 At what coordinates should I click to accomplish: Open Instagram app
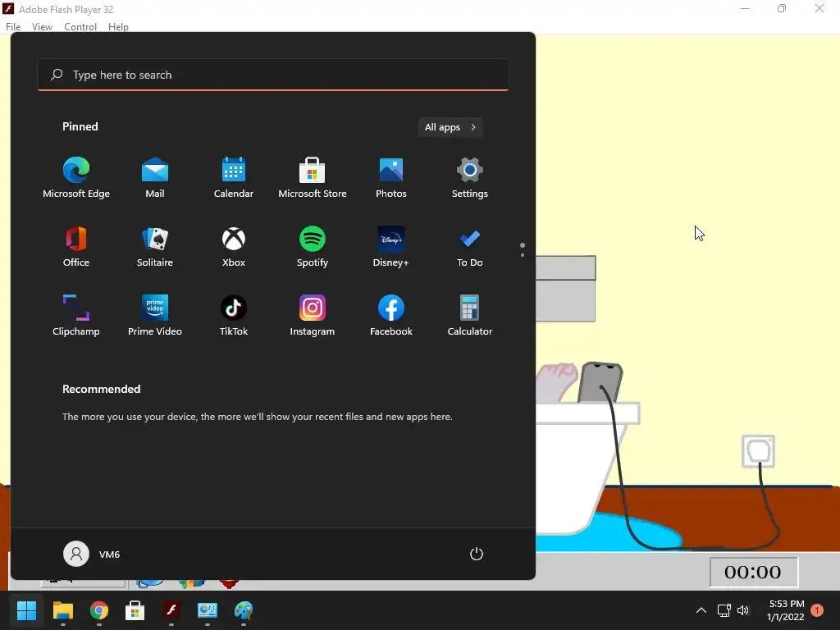[x=313, y=316]
